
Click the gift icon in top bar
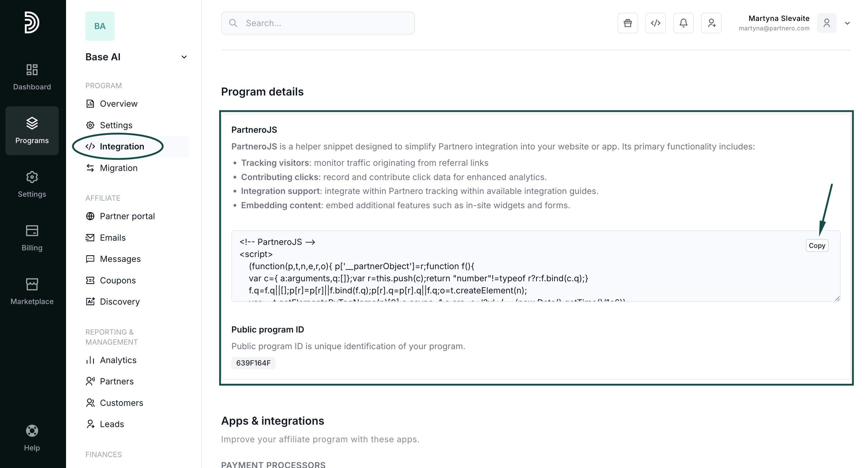point(628,23)
